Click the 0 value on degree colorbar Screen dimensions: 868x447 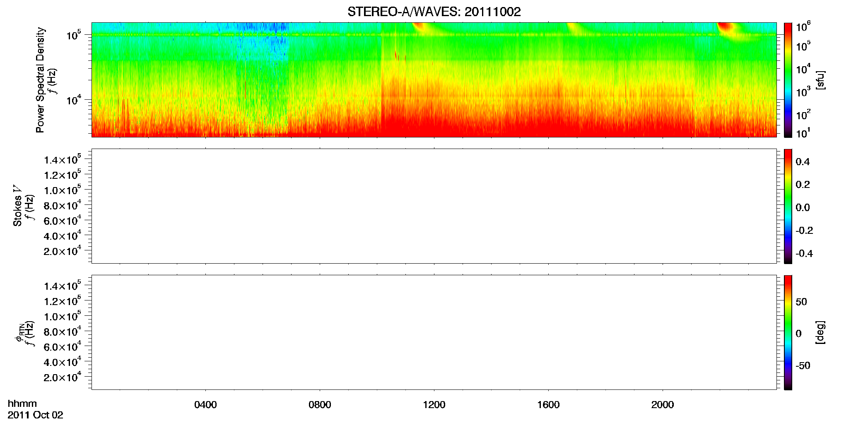click(x=798, y=334)
